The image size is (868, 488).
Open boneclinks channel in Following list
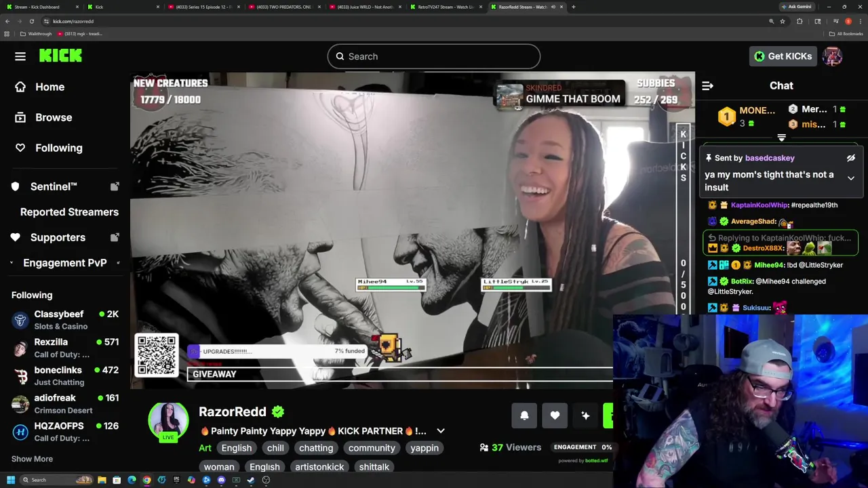[65, 375]
